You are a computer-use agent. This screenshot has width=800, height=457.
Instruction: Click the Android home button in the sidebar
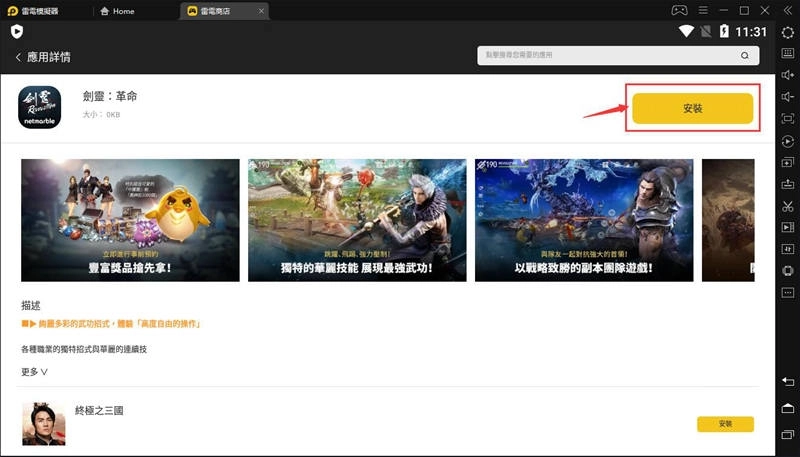(788, 408)
